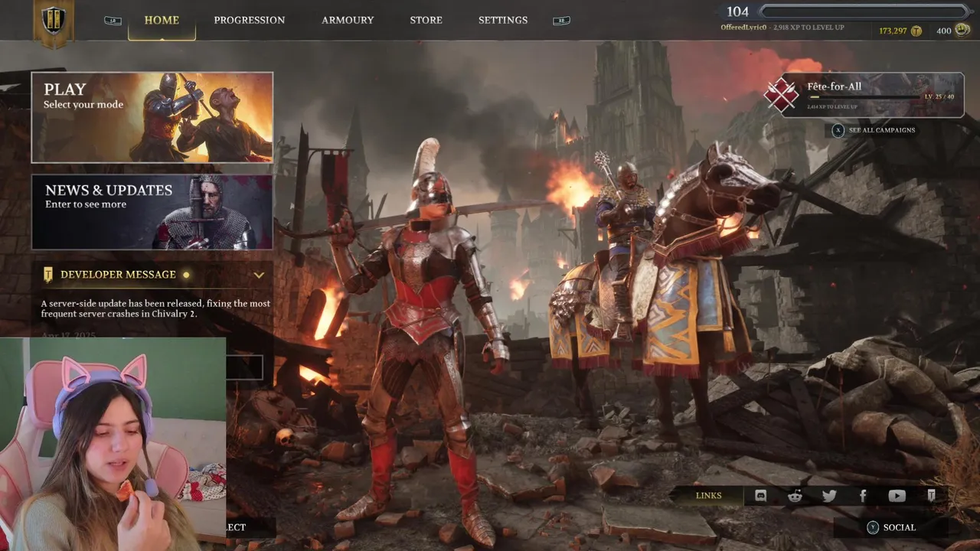Switch to the Home tab
This screenshot has height=551, width=980.
click(162, 20)
